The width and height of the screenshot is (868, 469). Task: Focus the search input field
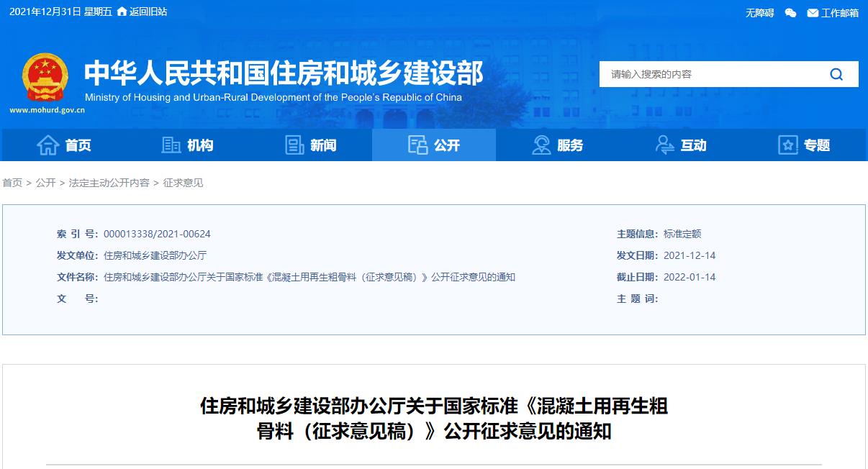(713, 74)
